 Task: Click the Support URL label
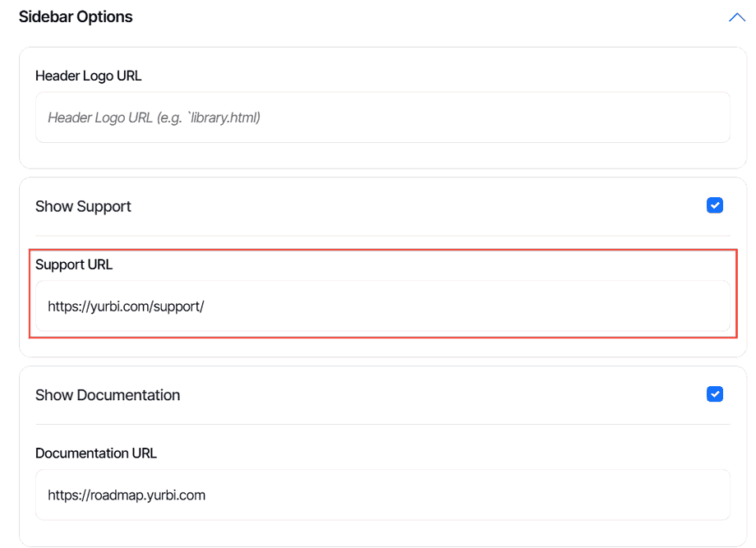[74, 265]
